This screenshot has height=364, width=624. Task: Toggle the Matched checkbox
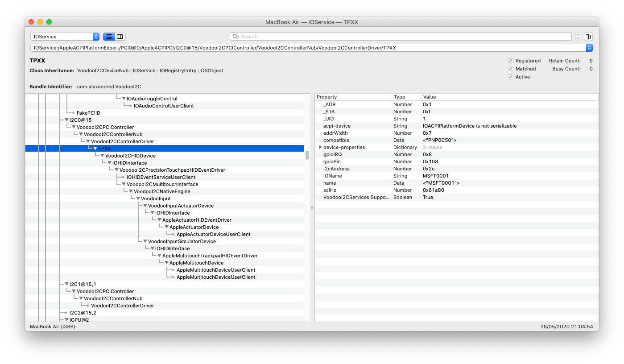(x=511, y=69)
